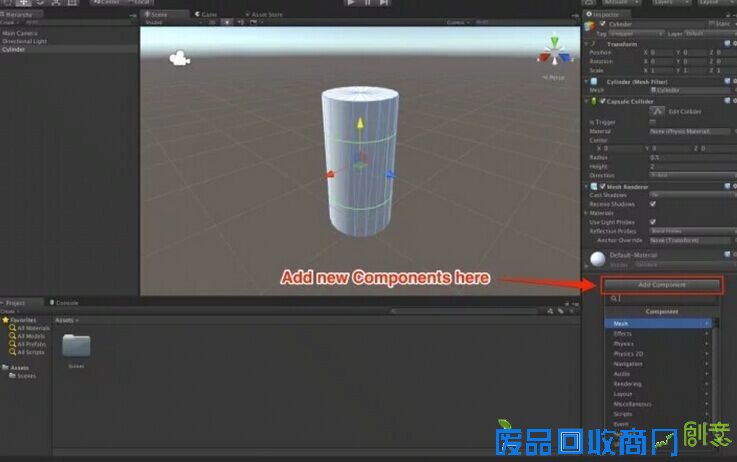The height and width of the screenshot is (462, 737).
Task: Click the scene orientation gizmo
Action: pos(555,52)
